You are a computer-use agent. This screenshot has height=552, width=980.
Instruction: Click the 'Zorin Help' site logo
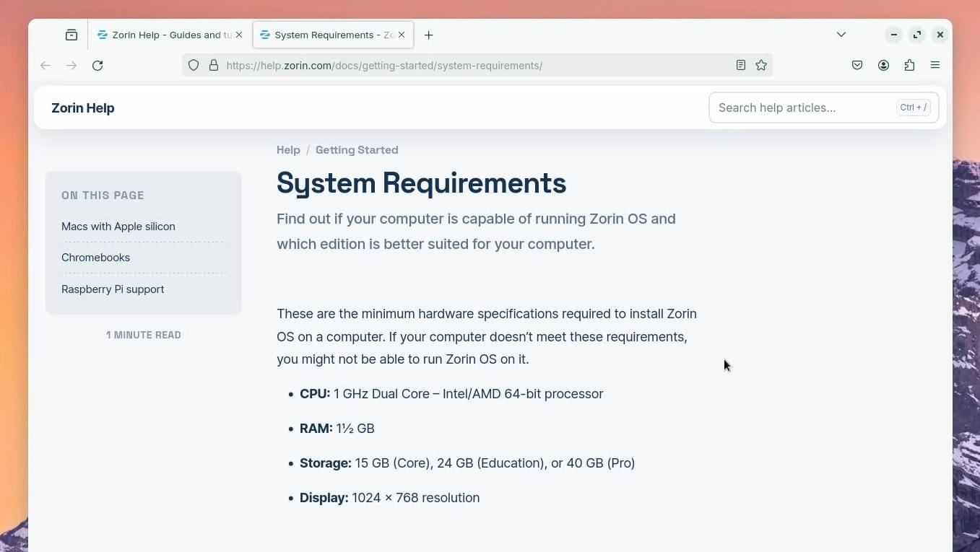click(x=83, y=108)
